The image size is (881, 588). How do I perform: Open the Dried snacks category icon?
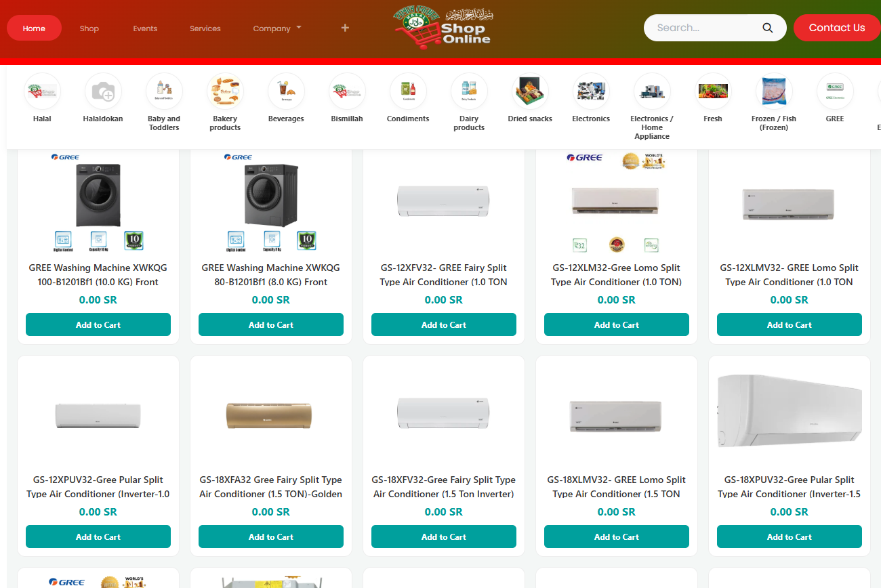530,91
